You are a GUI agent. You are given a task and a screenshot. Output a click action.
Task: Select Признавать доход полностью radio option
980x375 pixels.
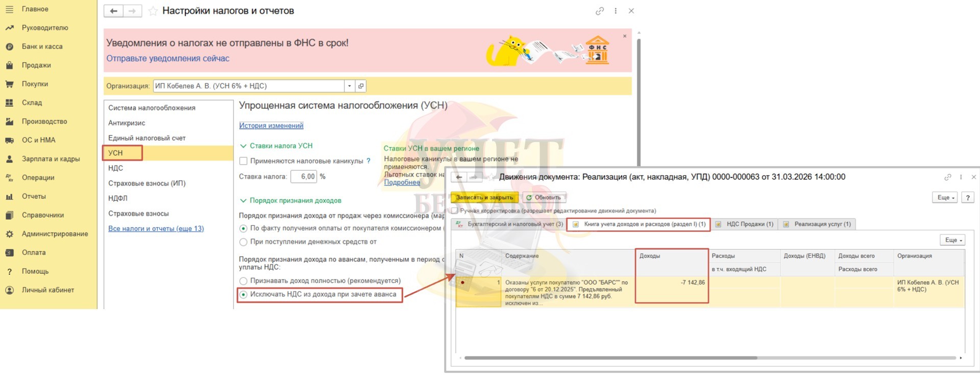click(x=243, y=281)
